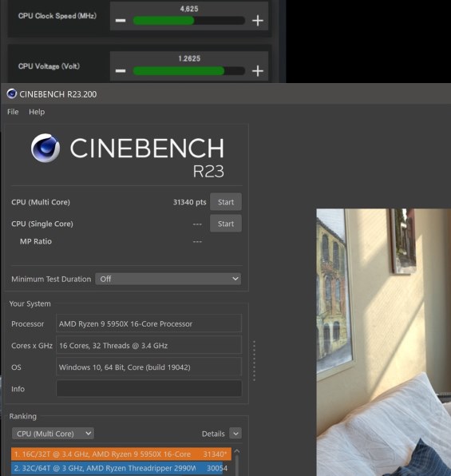Start the CPU Single Core benchmark
The height and width of the screenshot is (476, 451).
click(x=225, y=224)
